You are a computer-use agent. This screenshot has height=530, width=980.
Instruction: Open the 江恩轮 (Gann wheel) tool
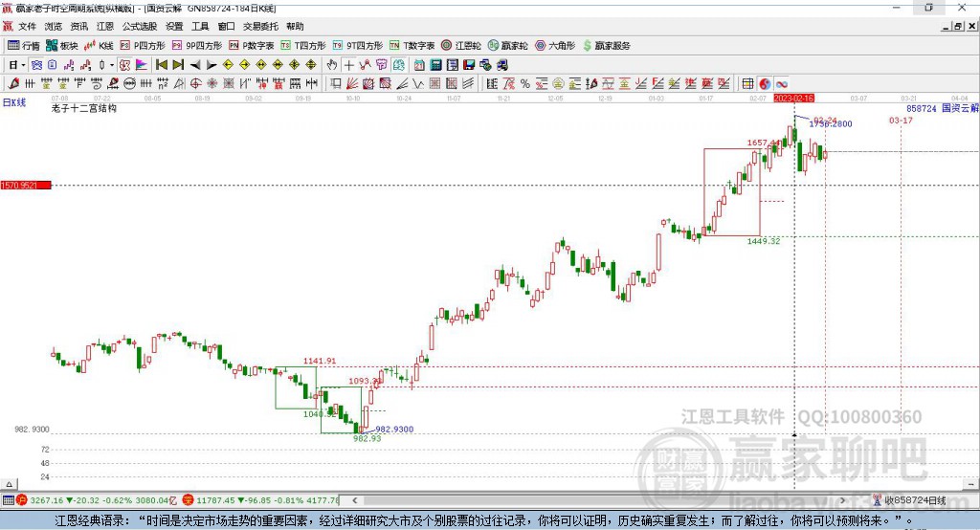464,45
